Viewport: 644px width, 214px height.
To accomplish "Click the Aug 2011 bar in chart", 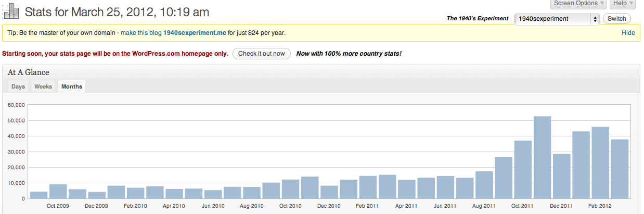I will point(484,185).
